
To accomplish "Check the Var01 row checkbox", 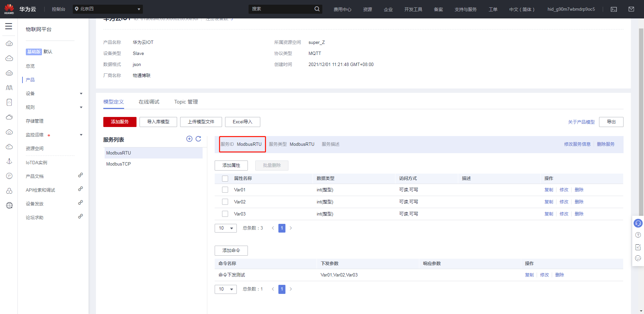I will pyautogui.click(x=225, y=190).
